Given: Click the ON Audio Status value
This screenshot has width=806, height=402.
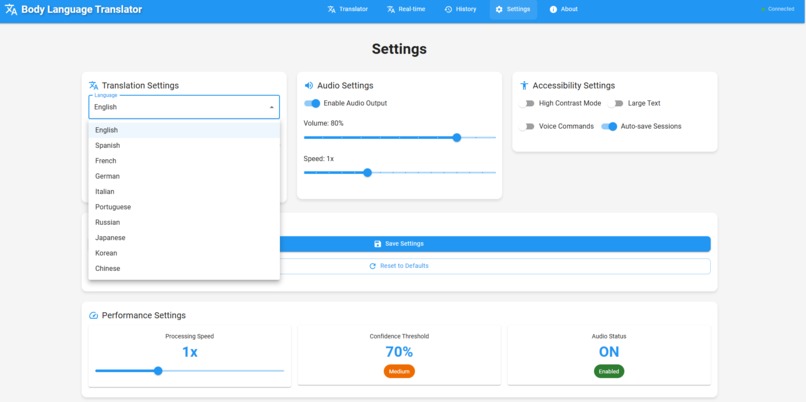Looking at the screenshot, I should pos(609,352).
